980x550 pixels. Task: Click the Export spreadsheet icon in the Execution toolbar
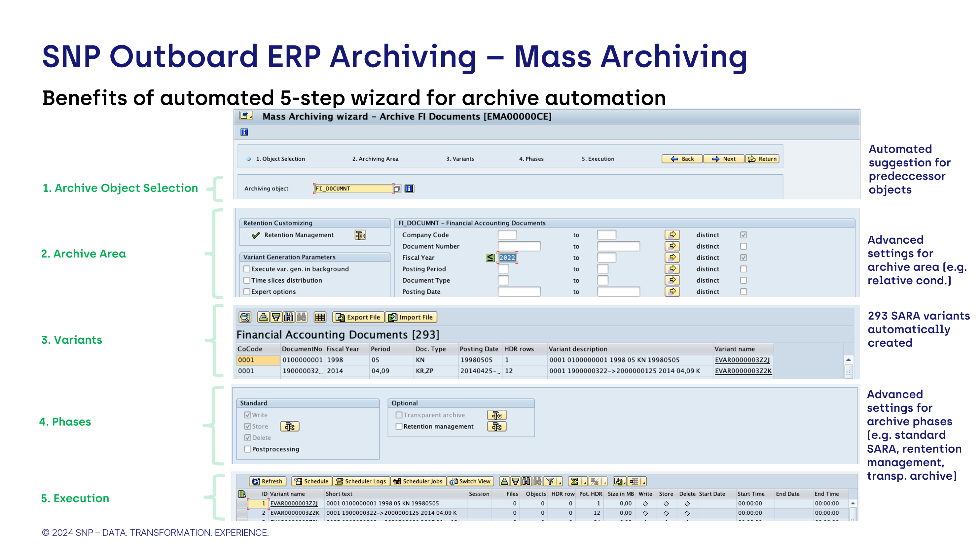618,482
